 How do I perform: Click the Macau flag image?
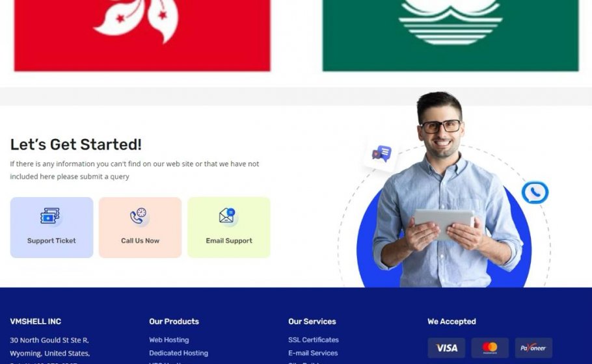(x=450, y=36)
